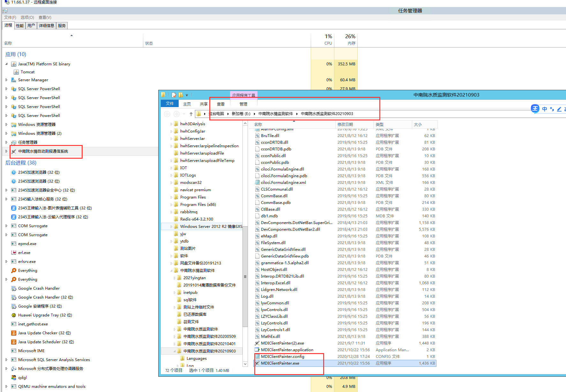Toggle the 中 Chinese/English input mode icon
Viewport: 566px width, 392px height.
pos(545,109)
